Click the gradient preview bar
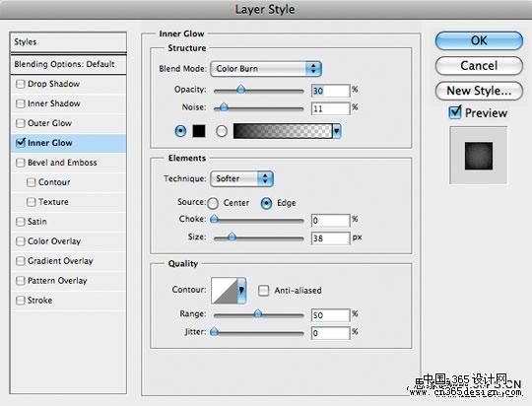Image resolution: width=532 pixels, height=406 pixels. (x=283, y=131)
